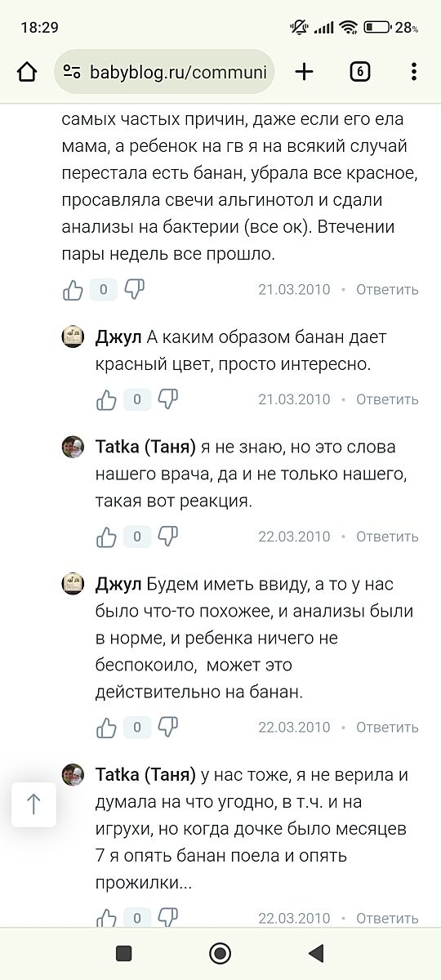Reply to Tatka's comment from 22.03.2010 about врача

tap(387, 537)
